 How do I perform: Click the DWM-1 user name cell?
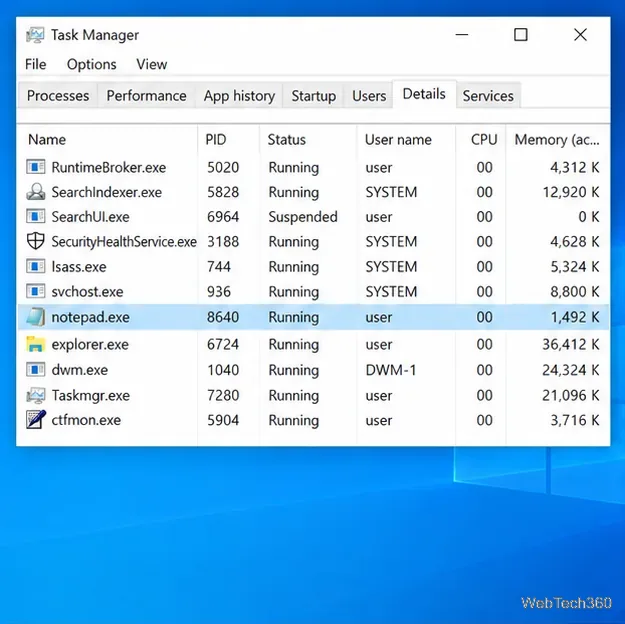[x=391, y=370]
